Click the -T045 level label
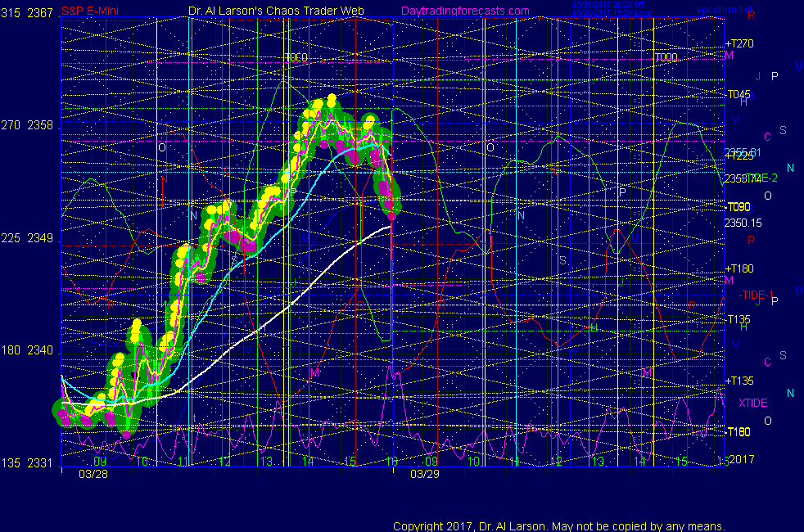This screenshot has width=804, height=532. [739, 94]
